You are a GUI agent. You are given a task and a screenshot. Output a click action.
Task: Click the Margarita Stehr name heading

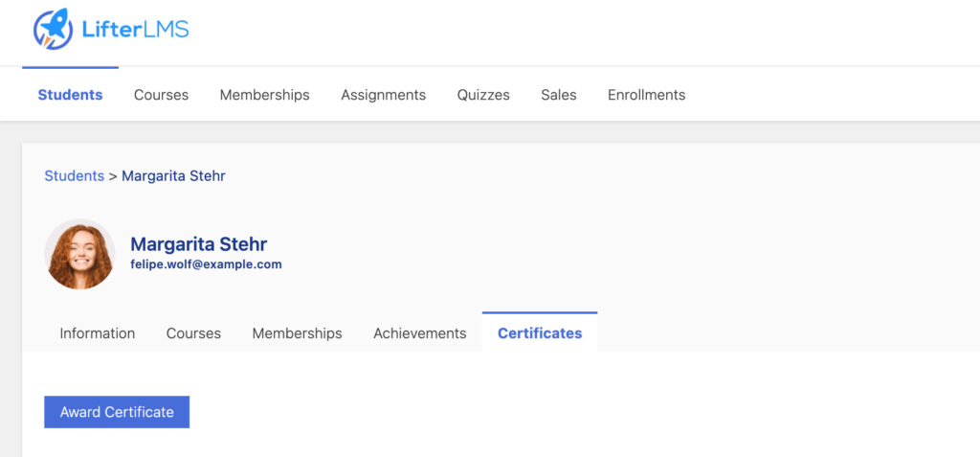[x=199, y=244]
